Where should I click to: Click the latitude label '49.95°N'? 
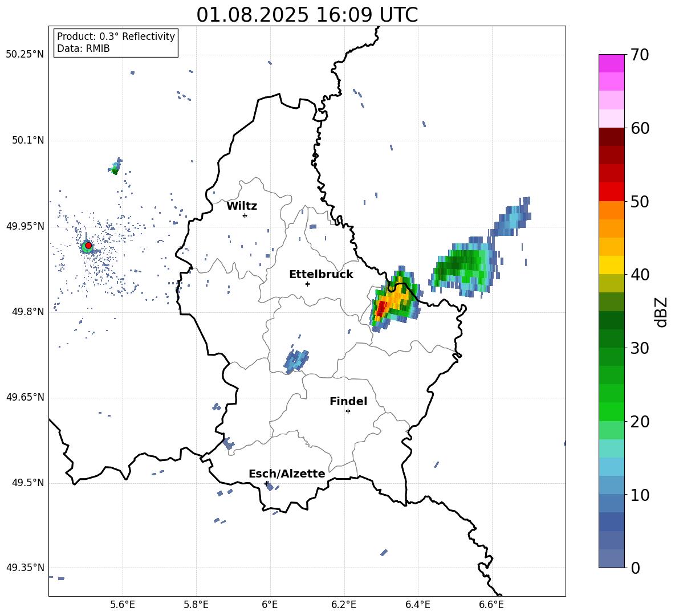(x=25, y=226)
